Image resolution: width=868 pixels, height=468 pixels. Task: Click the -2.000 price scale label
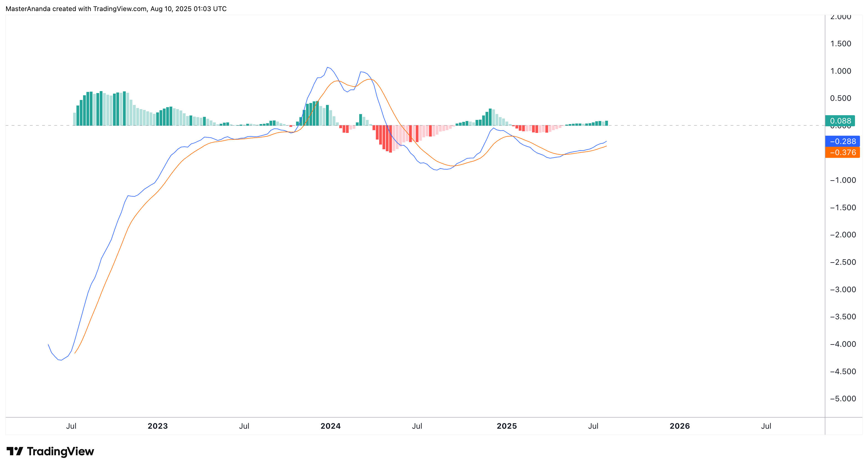tap(843, 235)
